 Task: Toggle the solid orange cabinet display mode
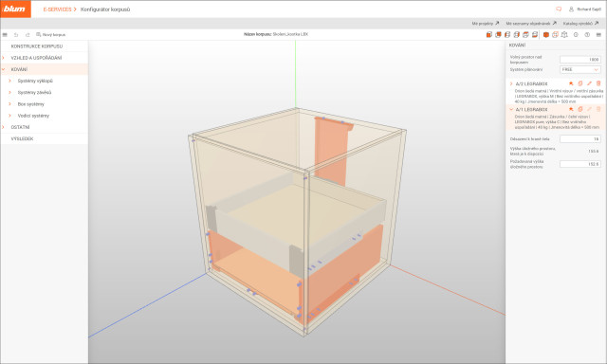pos(546,35)
